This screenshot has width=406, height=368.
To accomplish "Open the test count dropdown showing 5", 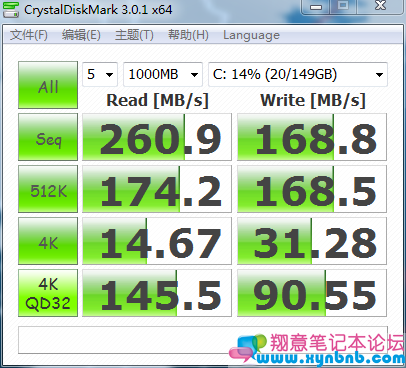I will (x=100, y=74).
